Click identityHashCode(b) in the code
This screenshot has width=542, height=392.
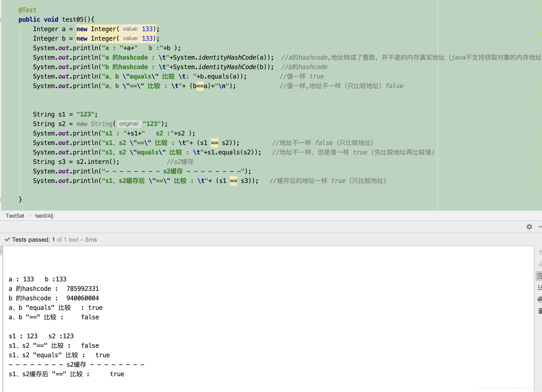[x=232, y=67]
